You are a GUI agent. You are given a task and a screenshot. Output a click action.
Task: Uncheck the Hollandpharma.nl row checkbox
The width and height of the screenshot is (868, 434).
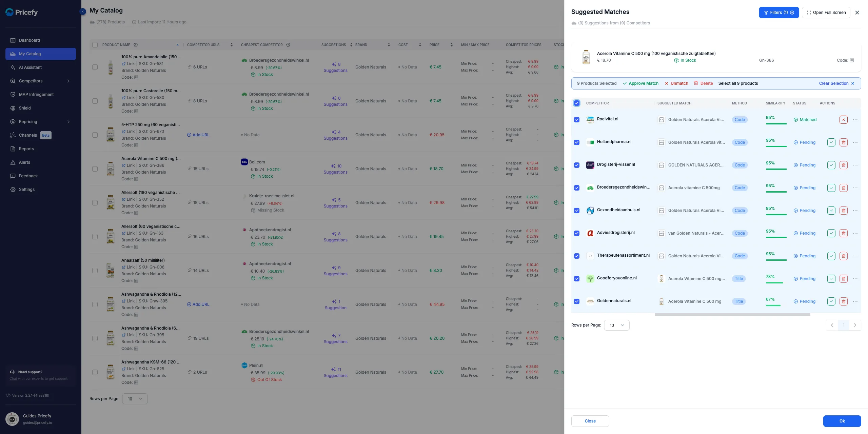(x=577, y=142)
